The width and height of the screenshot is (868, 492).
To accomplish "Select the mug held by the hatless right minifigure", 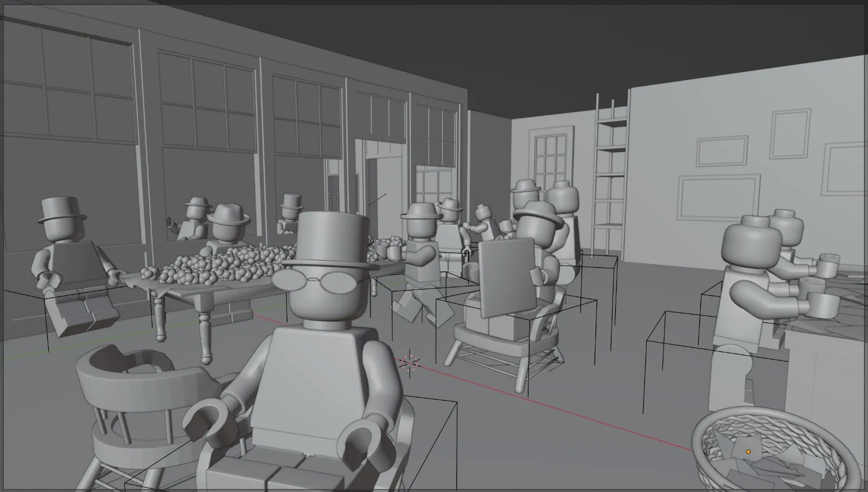I will 824,305.
